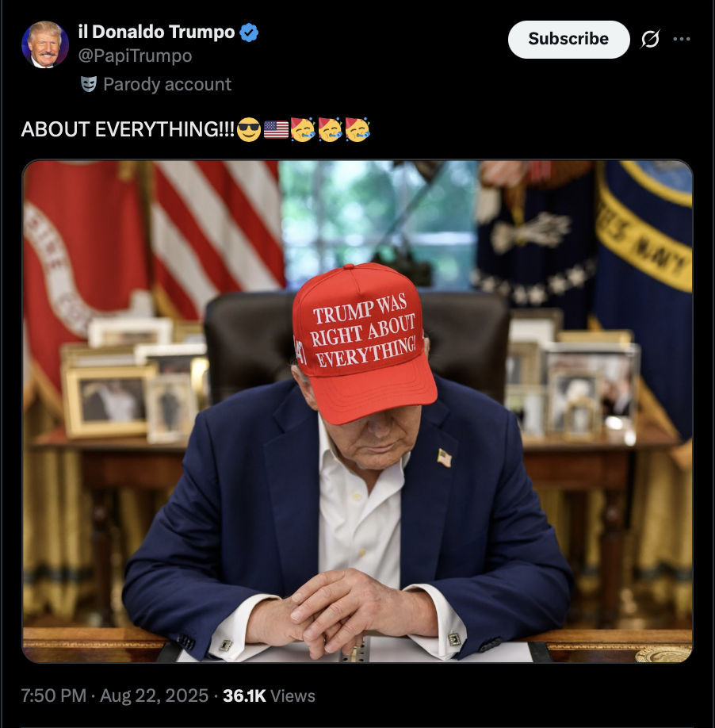Click the last party face emoji

(x=357, y=129)
